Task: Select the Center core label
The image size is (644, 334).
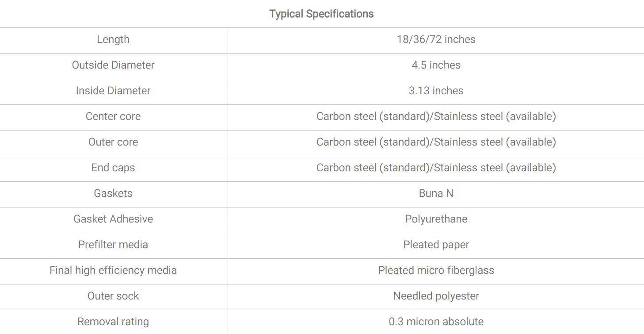Action: click(113, 116)
